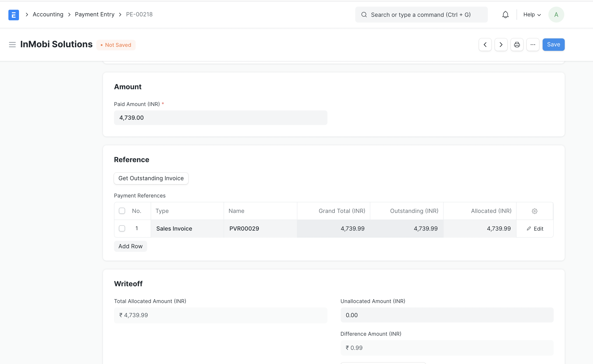
Task: Go to Payment Entry list via breadcrumb
Action: pyautogui.click(x=94, y=14)
